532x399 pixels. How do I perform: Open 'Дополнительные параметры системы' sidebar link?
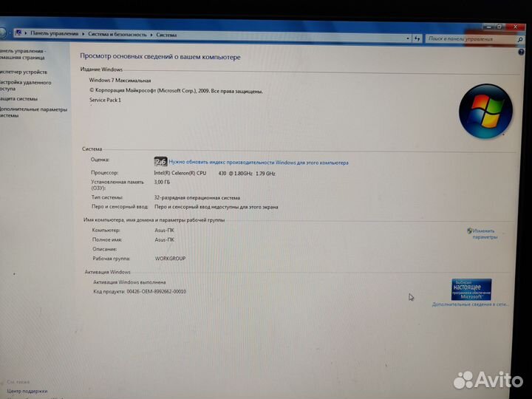point(33,112)
